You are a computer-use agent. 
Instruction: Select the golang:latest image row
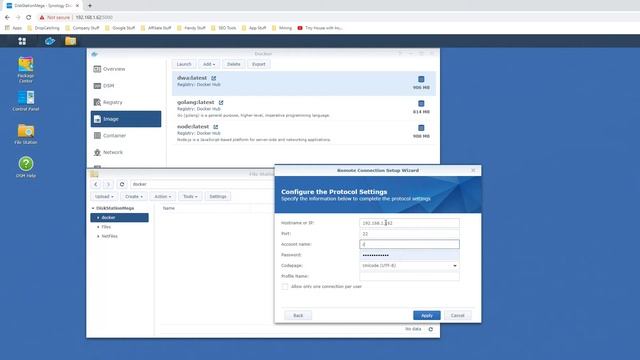[304, 108]
